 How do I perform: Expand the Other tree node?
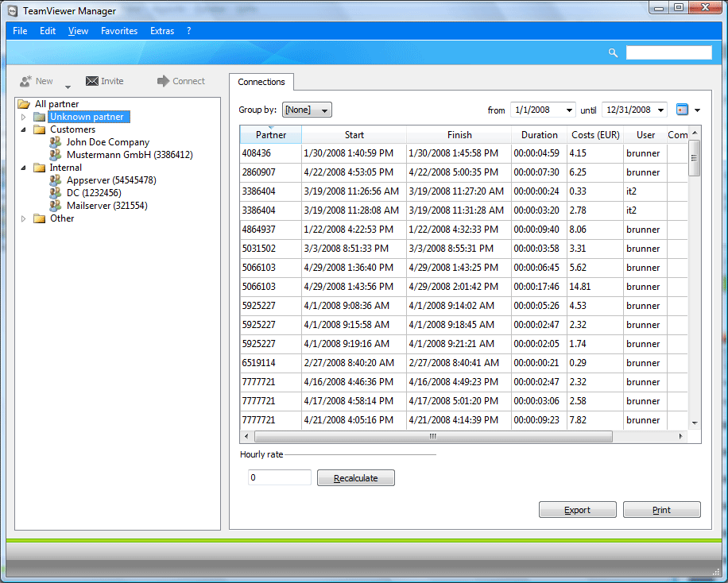(23, 218)
